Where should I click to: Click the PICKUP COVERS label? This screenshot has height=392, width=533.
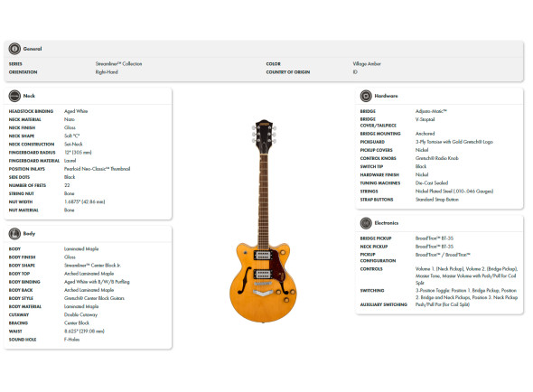coord(377,150)
